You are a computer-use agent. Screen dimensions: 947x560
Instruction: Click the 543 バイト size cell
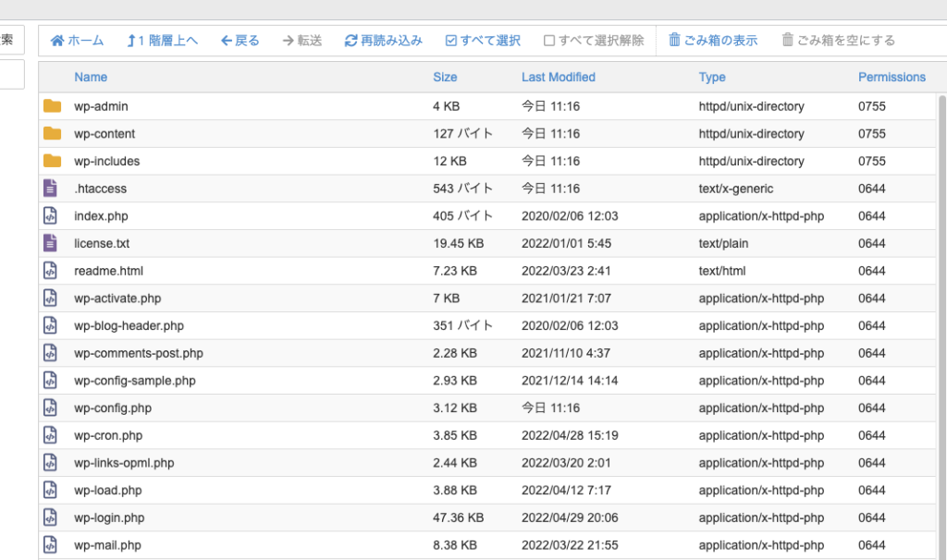pos(462,189)
